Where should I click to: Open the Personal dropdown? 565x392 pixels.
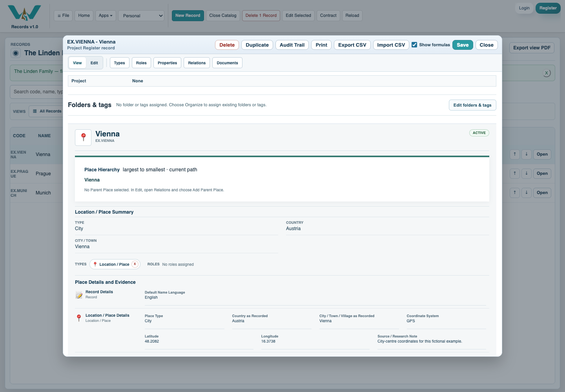(141, 16)
